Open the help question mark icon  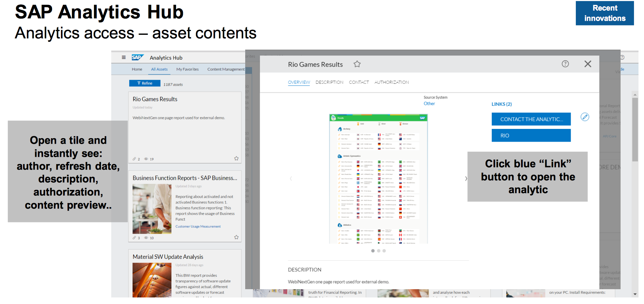[565, 64]
